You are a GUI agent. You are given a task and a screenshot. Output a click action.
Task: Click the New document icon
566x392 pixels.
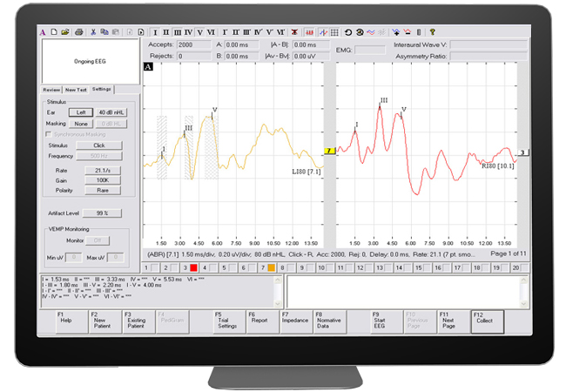tap(54, 32)
